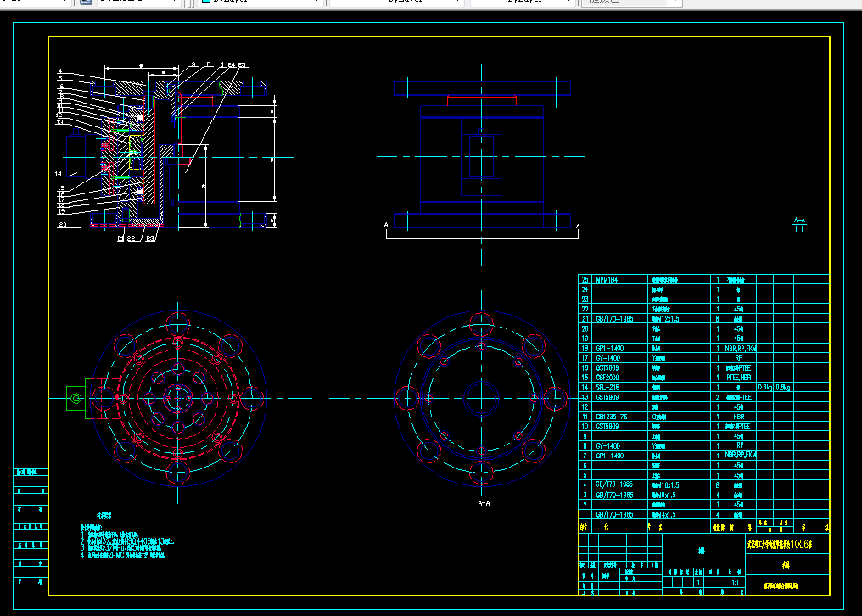Viewport: 862px width, 616px height.
Task: Click the green fitting on the flange view's left side
Action: (76, 398)
